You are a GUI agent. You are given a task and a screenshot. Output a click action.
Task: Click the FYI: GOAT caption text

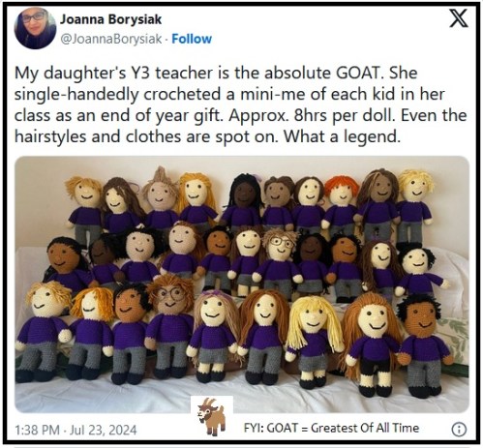331,428
